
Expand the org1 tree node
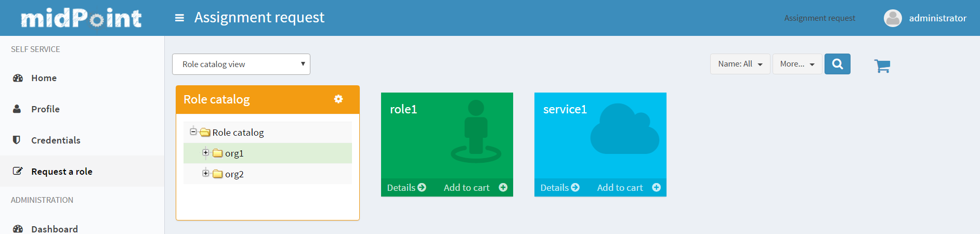(206, 152)
